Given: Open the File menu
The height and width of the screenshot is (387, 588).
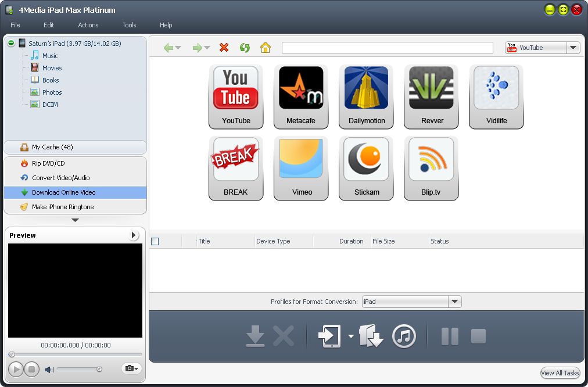Looking at the screenshot, I should click(15, 25).
